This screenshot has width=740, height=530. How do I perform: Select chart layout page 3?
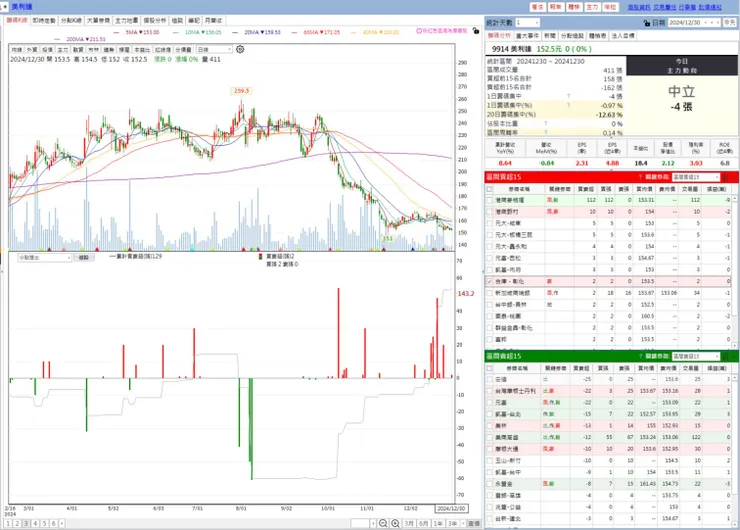(26, 523)
